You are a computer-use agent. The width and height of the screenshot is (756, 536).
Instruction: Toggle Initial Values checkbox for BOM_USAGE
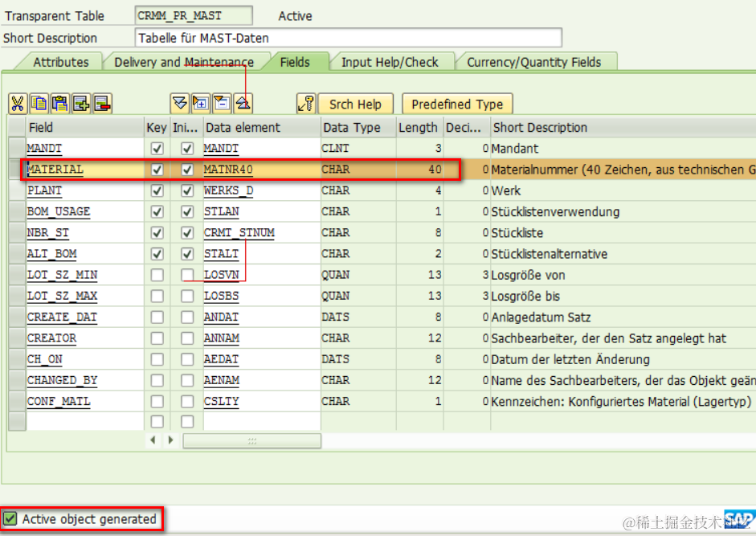coord(187,212)
